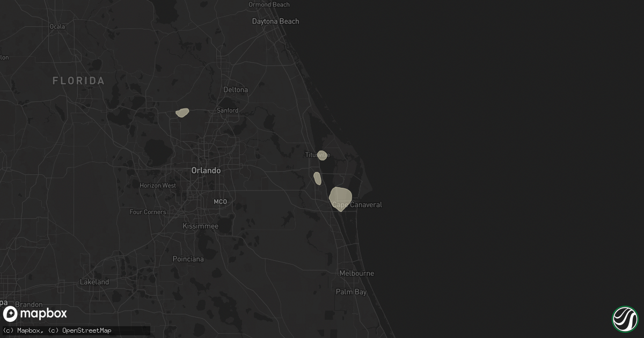Click the Palm Bay label

(x=351, y=292)
